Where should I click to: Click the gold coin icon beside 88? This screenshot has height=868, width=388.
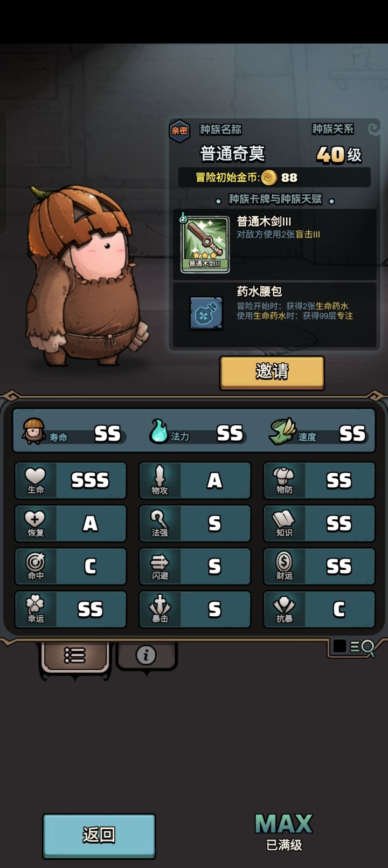pos(269,177)
